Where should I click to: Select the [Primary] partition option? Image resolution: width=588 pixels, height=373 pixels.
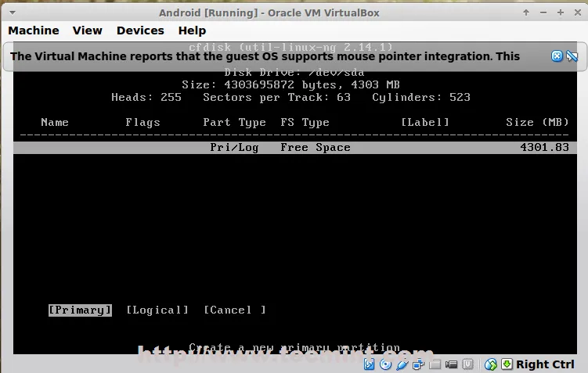tap(80, 310)
